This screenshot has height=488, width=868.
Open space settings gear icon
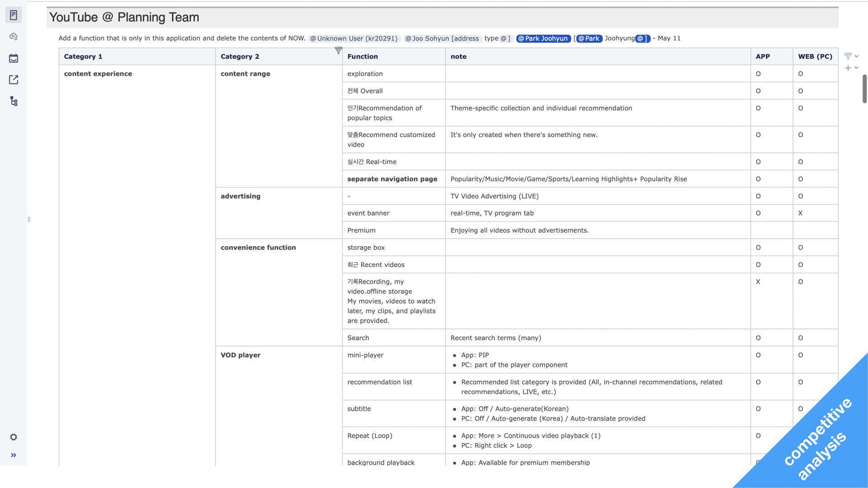(x=14, y=437)
